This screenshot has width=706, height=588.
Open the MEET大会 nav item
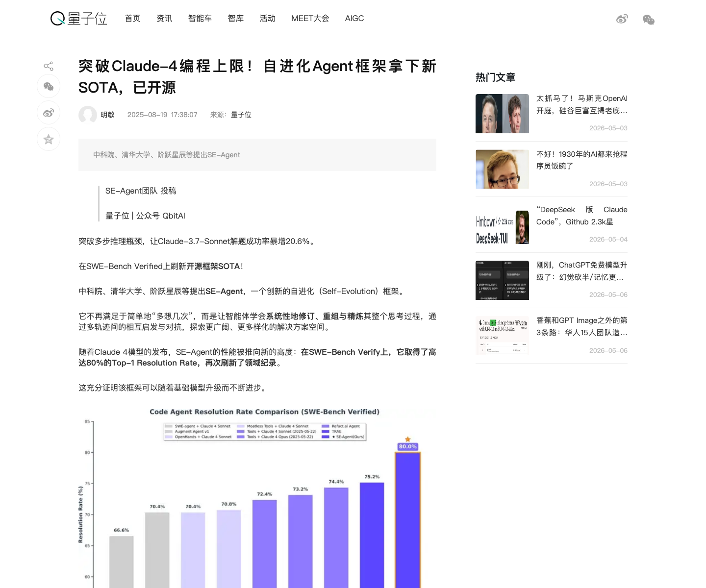[x=310, y=18]
